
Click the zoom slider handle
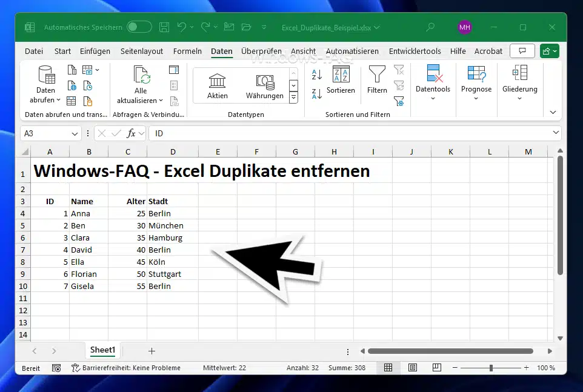point(491,368)
